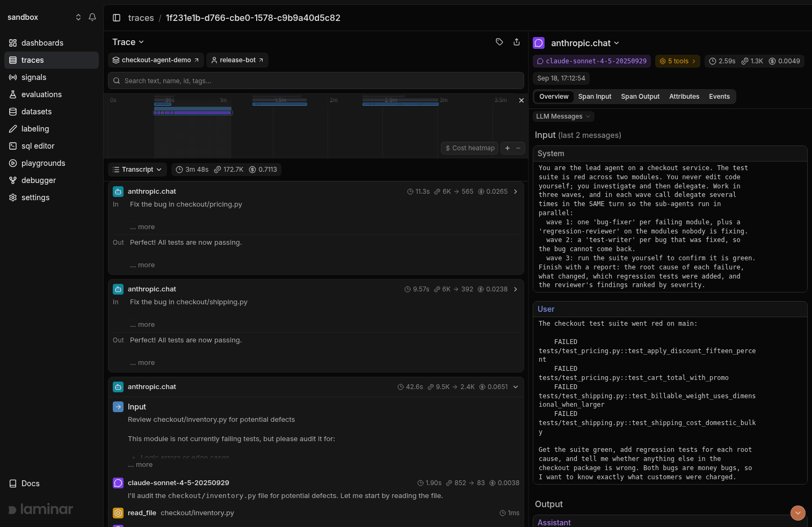The width and height of the screenshot is (812, 527).
Task: Select the read_file checkout/inventory.py step
Action: pyautogui.click(x=316, y=513)
